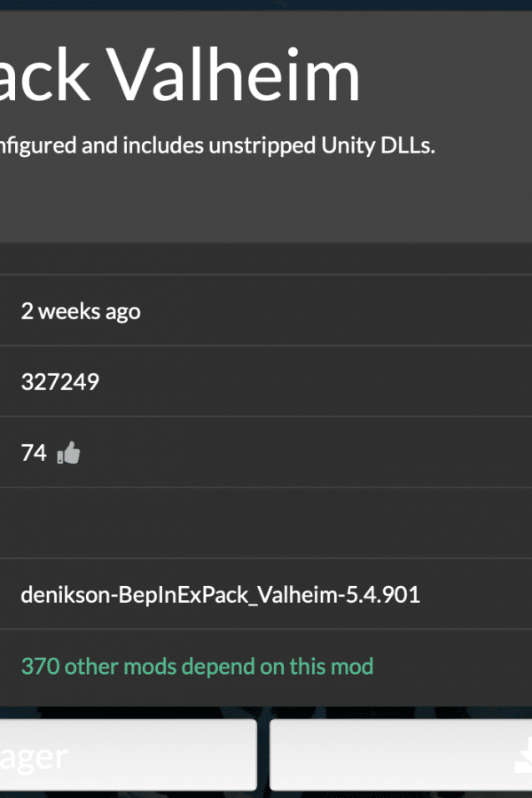The image size is (532, 798).
Task: Click the white manual download button
Action: click(x=401, y=755)
